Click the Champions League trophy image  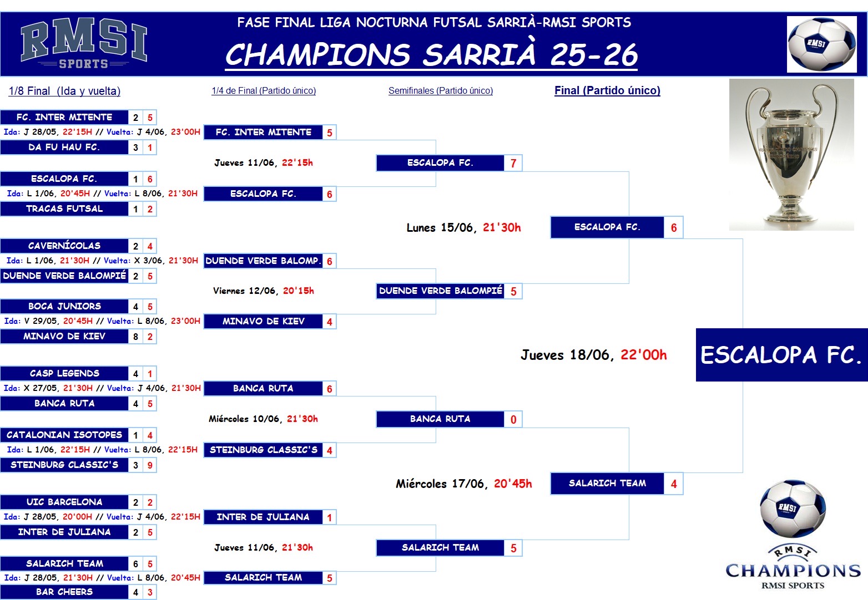pyautogui.click(x=791, y=155)
